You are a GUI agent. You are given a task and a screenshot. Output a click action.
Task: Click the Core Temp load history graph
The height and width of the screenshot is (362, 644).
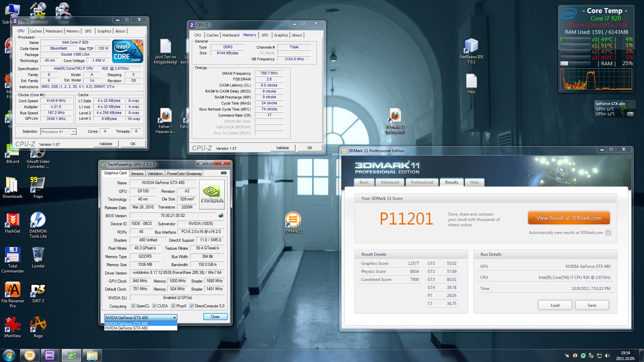tap(596, 79)
